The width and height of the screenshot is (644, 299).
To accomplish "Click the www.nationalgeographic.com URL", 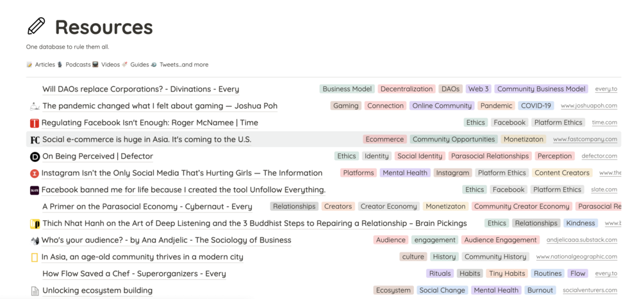I will click(577, 257).
